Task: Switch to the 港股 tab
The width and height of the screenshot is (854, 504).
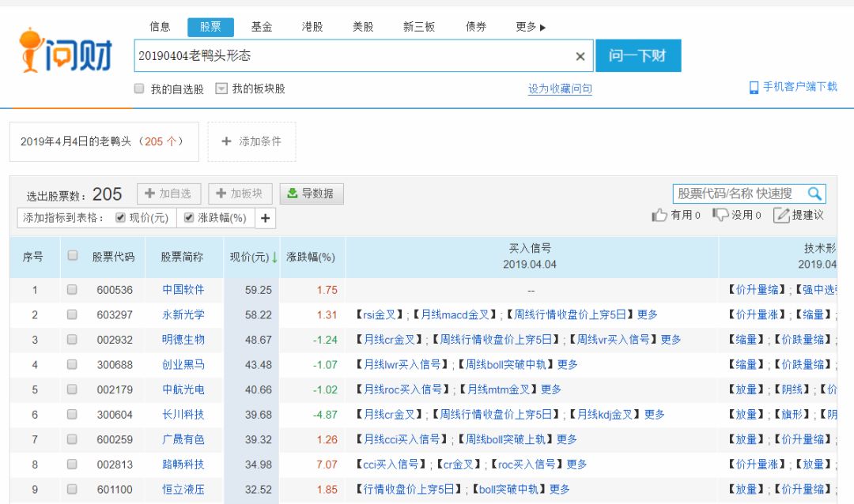Action: point(313,26)
